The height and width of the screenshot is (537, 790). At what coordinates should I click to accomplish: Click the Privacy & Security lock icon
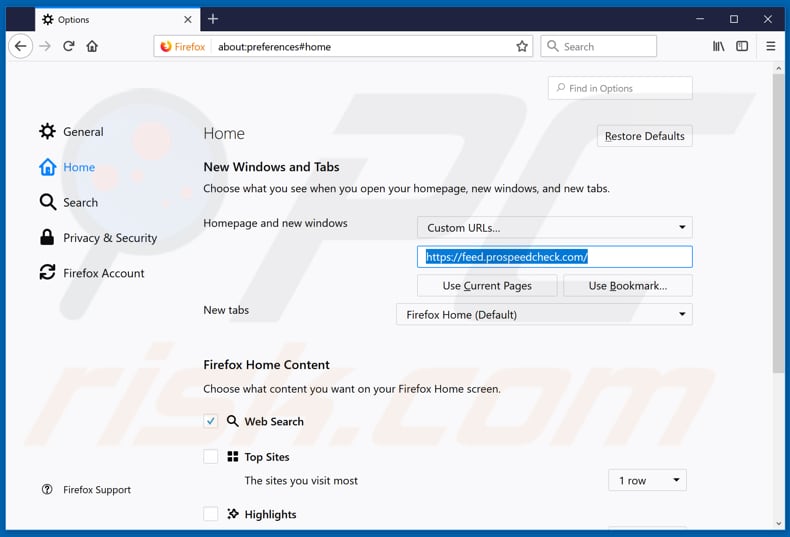click(47, 237)
